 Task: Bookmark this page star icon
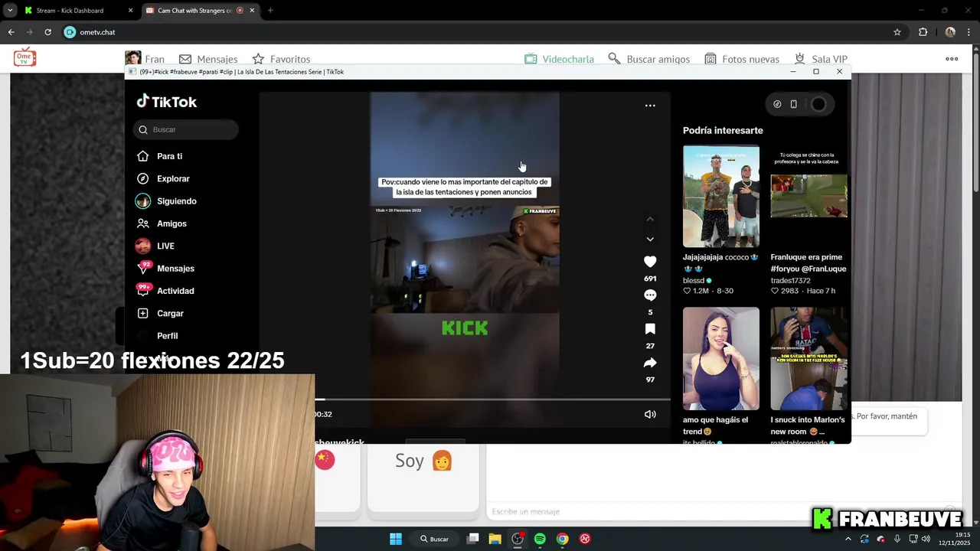click(x=897, y=32)
